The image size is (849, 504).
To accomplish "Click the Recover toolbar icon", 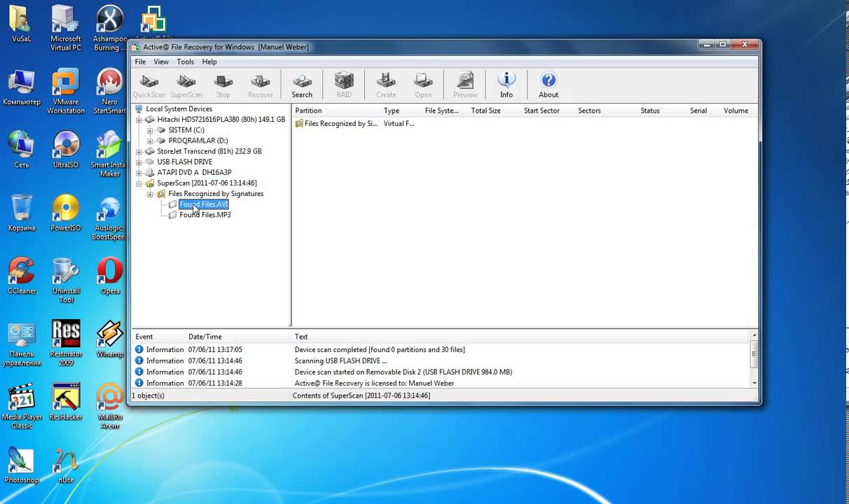I will click(x=261, y=85).
